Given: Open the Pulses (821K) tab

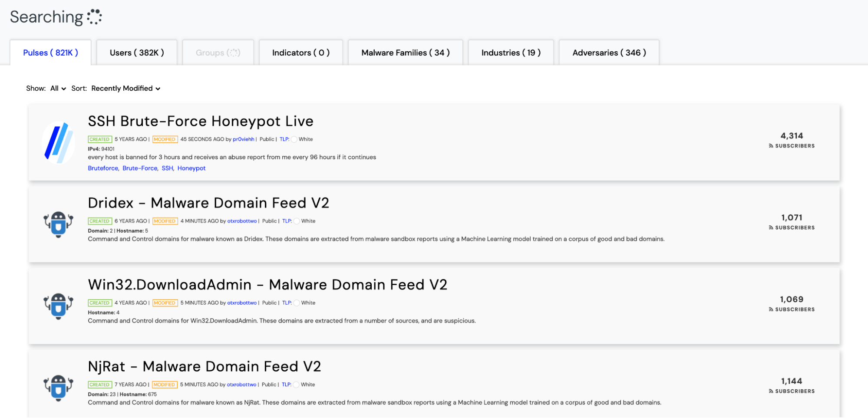Looking at the screenshot, I should 50,53.
